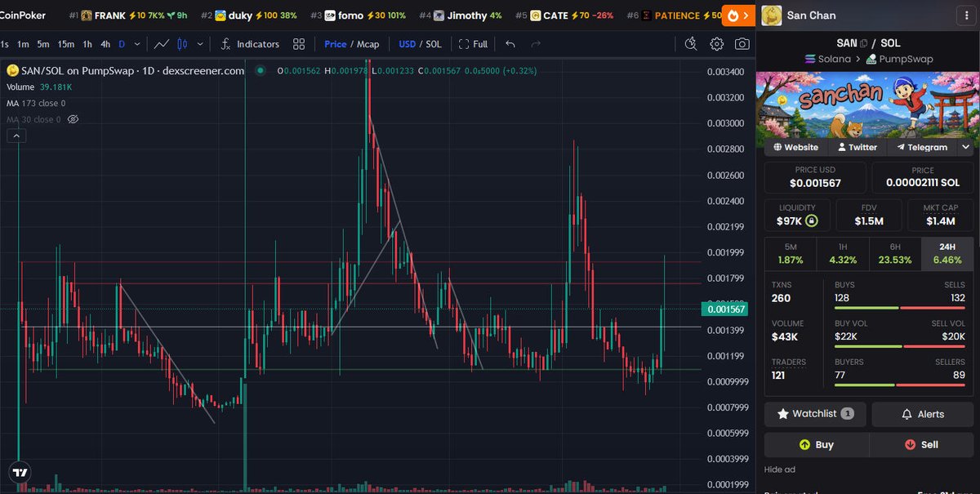Click the MA 173 close indicator label

tap(36, 103)
